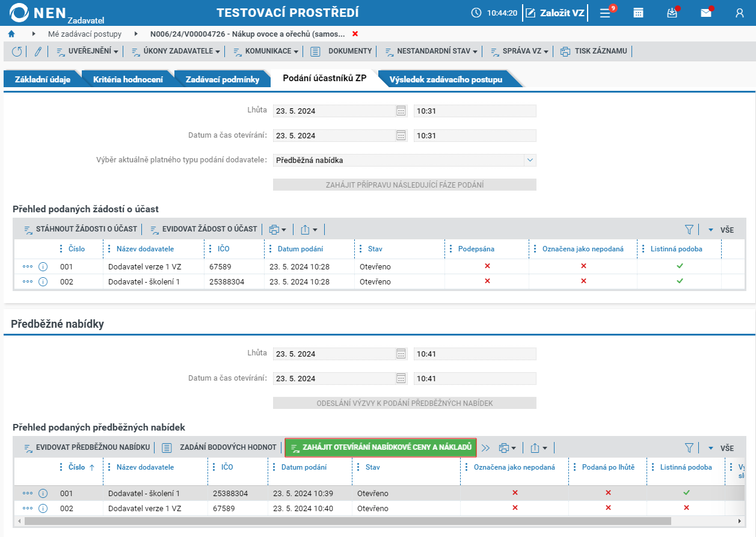The height and width of the screenshot is (537, 756).
Task: Open the mail envelope notifications
Action: (x=706, y=13)
